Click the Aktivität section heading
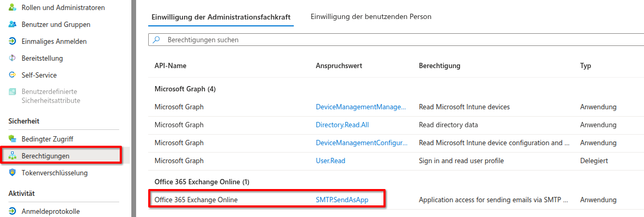Screen dimensions: 644x217 (x=22, y=194)
